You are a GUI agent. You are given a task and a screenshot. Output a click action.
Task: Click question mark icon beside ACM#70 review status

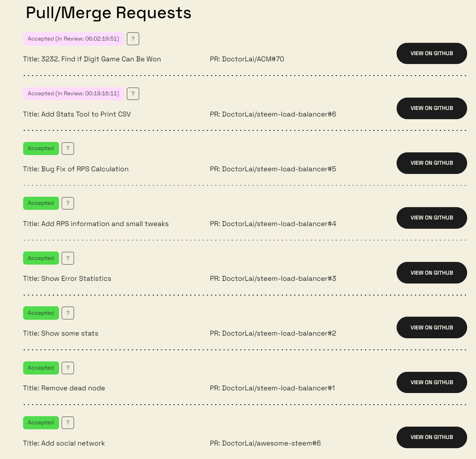133,39
